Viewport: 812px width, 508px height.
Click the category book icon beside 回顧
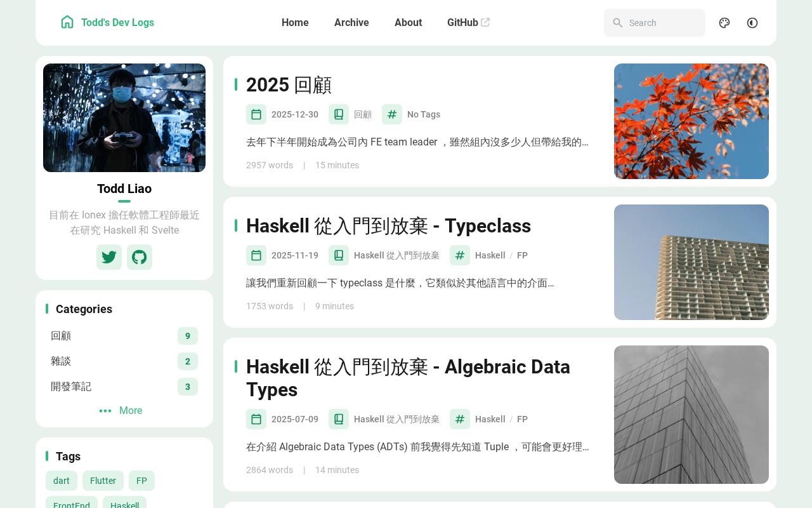pos(339,114)
